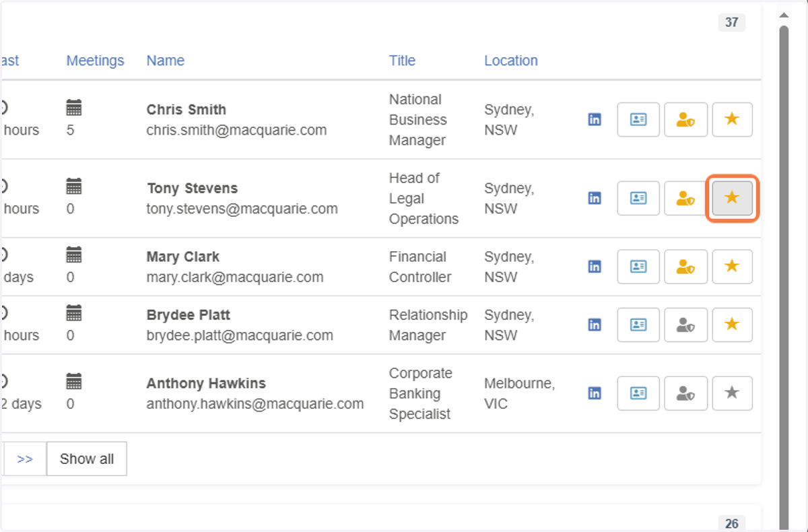Toggle Brydee Platt's grey person-shield icon
Screen dimensions: 808x532
(685, 325)
